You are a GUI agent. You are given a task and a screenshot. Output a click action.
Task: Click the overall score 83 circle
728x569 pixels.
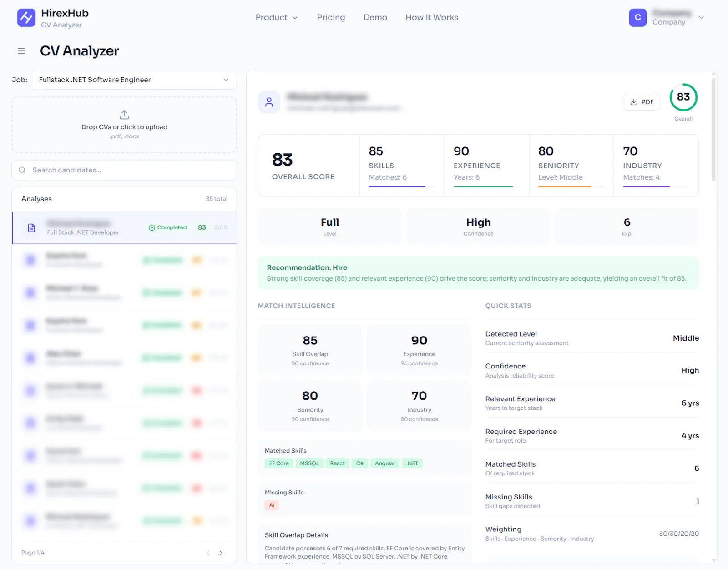point(683,97)
